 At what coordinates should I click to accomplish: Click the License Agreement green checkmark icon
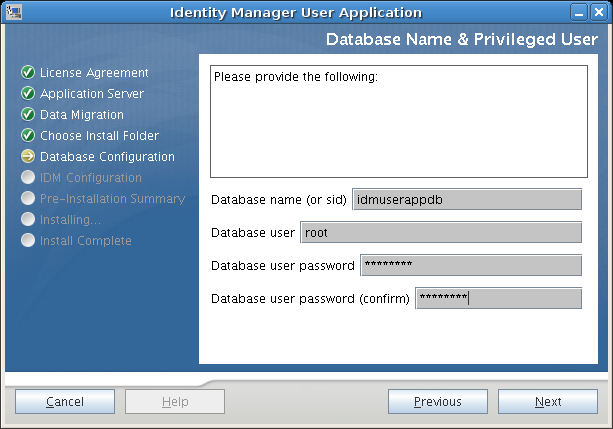click(28, 73)
